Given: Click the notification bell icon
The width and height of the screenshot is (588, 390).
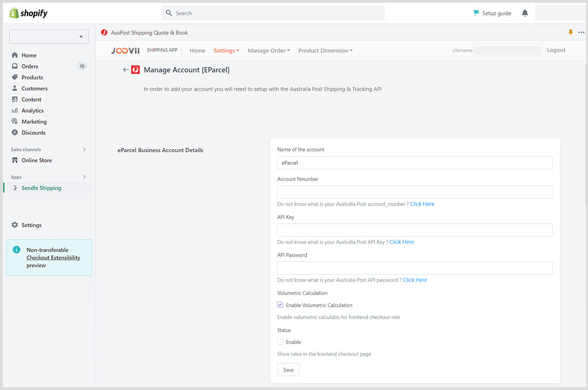Looking at the screenshot, I should pos(524,13).
